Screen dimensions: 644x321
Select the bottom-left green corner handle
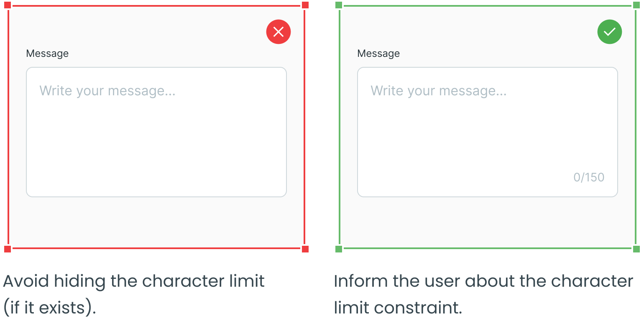coord(339,249)
